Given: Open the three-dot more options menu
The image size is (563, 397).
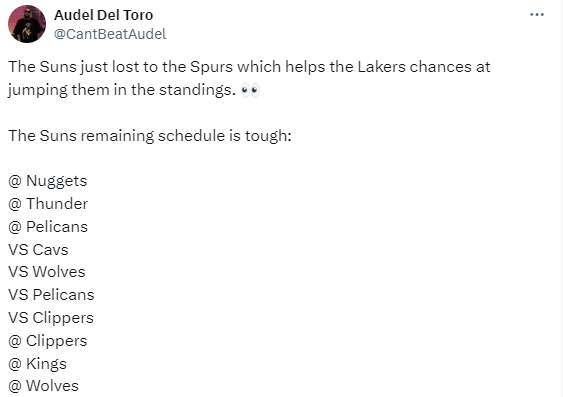Looking at the screenshot, I should click(x=537, y=15).
